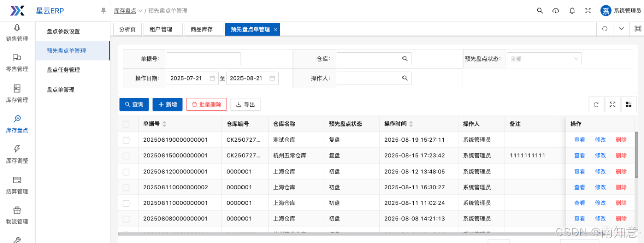
Task: Check row 202508080000000001
Action: point(126,219)
